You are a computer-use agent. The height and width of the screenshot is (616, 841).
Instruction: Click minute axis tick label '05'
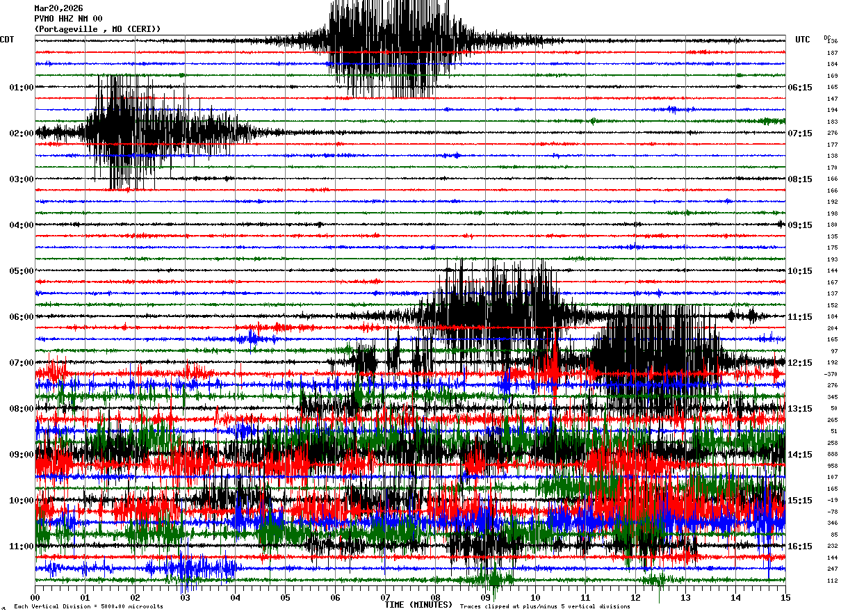285,597
